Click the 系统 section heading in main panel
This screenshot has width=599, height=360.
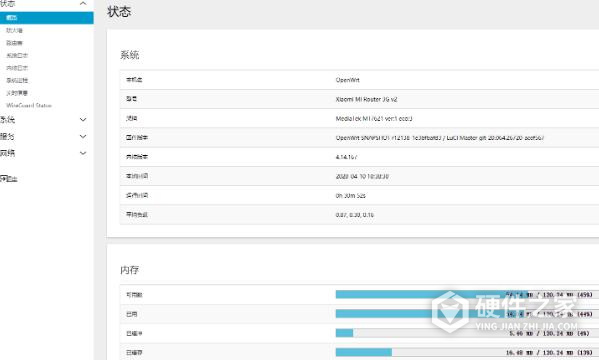(130, 55)
